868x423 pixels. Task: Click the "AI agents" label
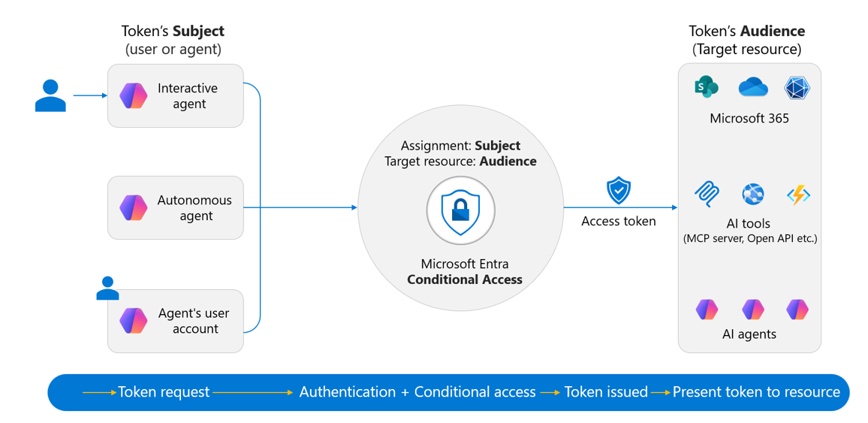pos(749,334)
